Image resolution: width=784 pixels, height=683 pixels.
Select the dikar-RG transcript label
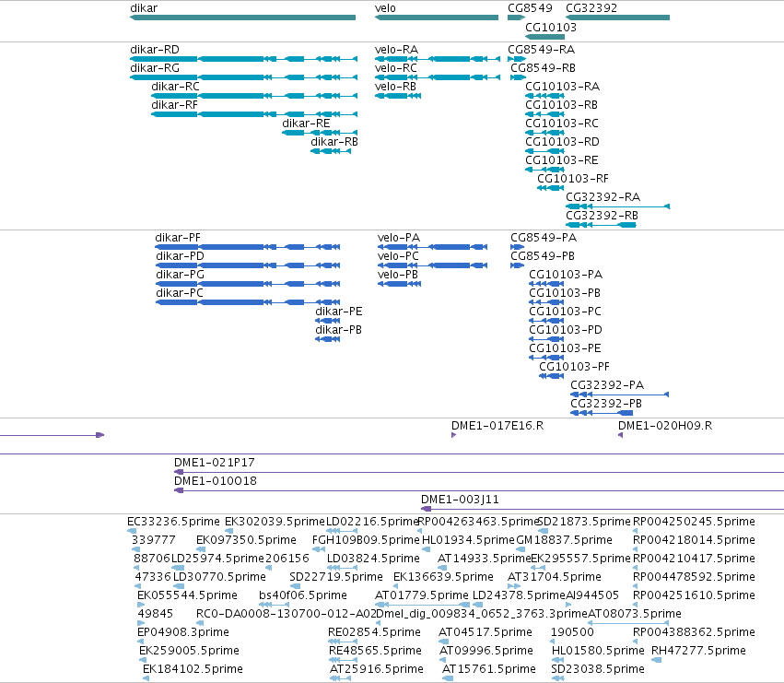155,68
